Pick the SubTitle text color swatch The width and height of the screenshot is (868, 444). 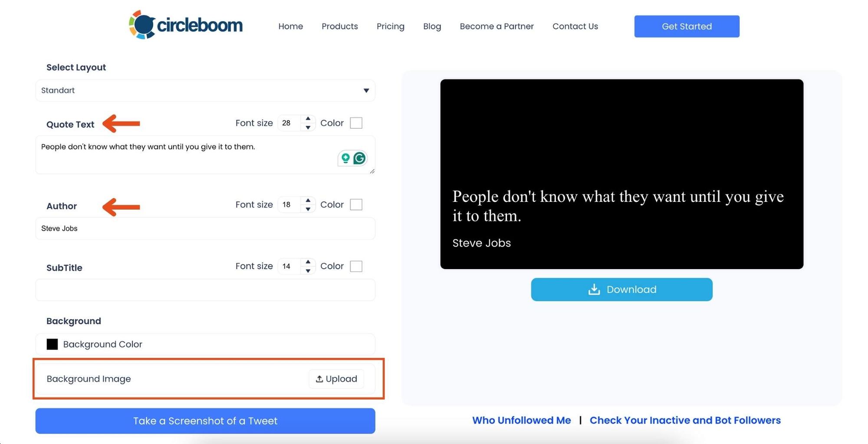(356, 266)
